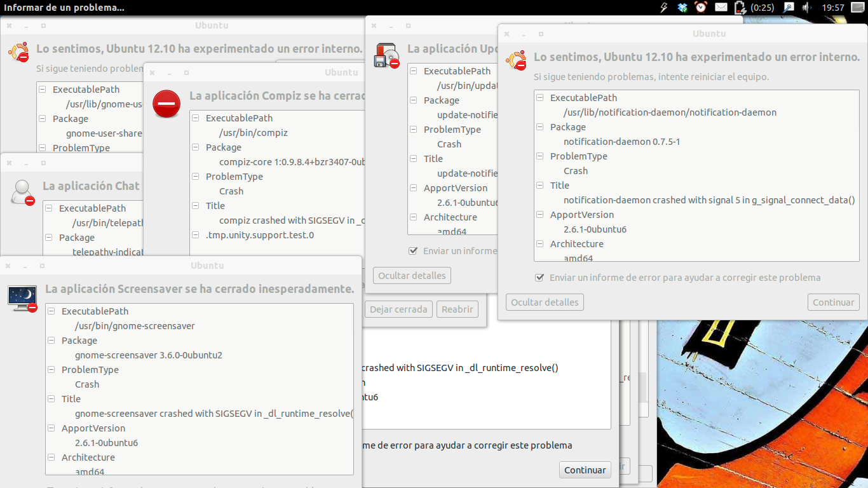Collapse ExecutablePath in notification-daemon window
Screen dimensions: 868x488
(540, 98)
